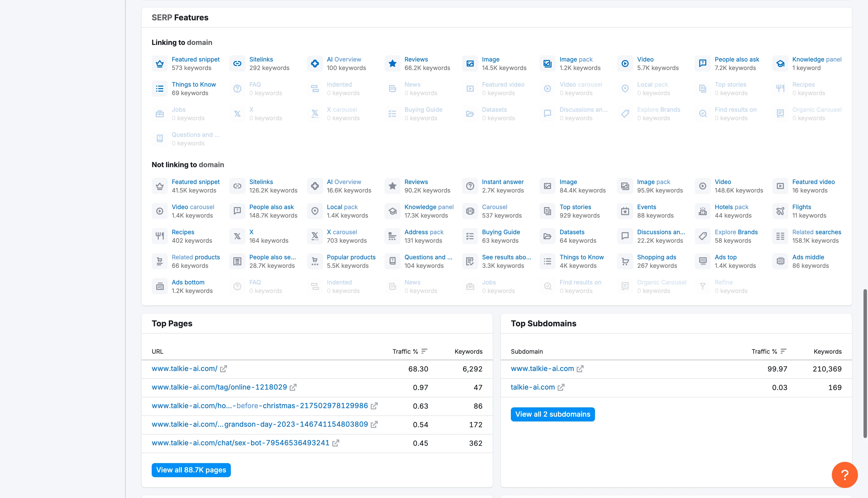Click the Carousel icon with 537 keywords
The height and width of the screenshot is (498, 868).
tap(470, 211)
